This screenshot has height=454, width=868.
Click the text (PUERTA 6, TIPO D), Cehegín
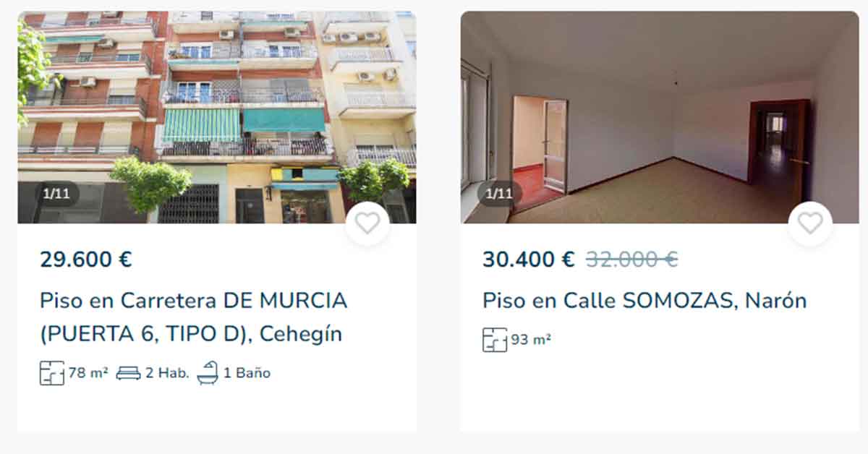point(191,335)
